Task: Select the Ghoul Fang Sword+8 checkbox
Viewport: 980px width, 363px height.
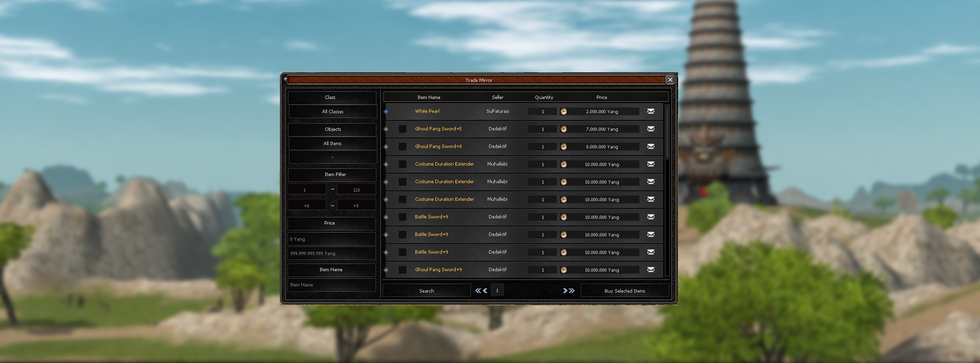Action: point(403,147)
